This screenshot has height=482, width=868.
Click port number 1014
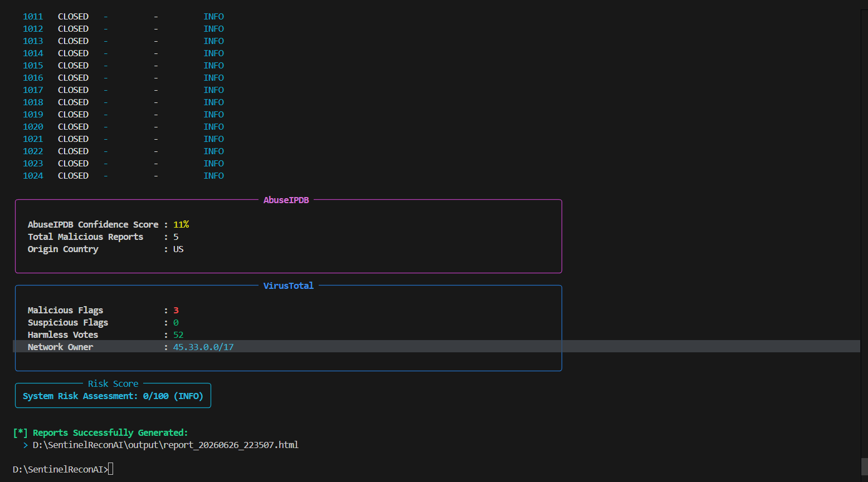coord(33,53)
